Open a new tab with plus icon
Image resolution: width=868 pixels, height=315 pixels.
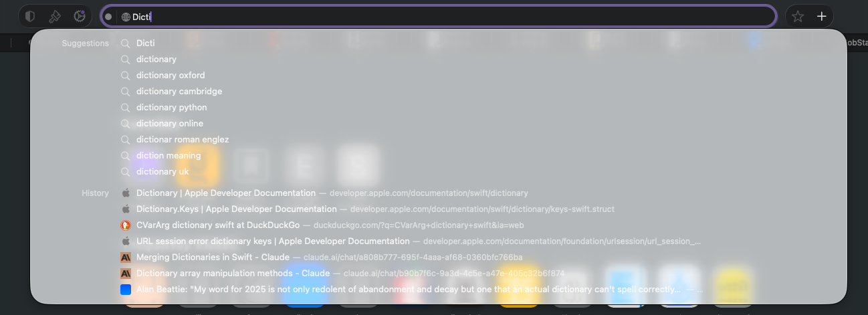pos(822,17)
